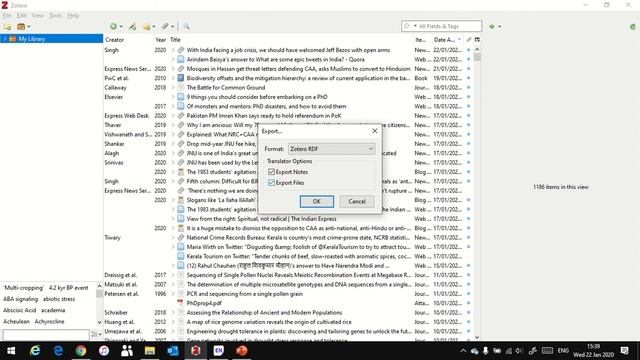Open the search mode dropdown arrow
640x360 pixels.
pyautogui.click(x=415, y=26)
